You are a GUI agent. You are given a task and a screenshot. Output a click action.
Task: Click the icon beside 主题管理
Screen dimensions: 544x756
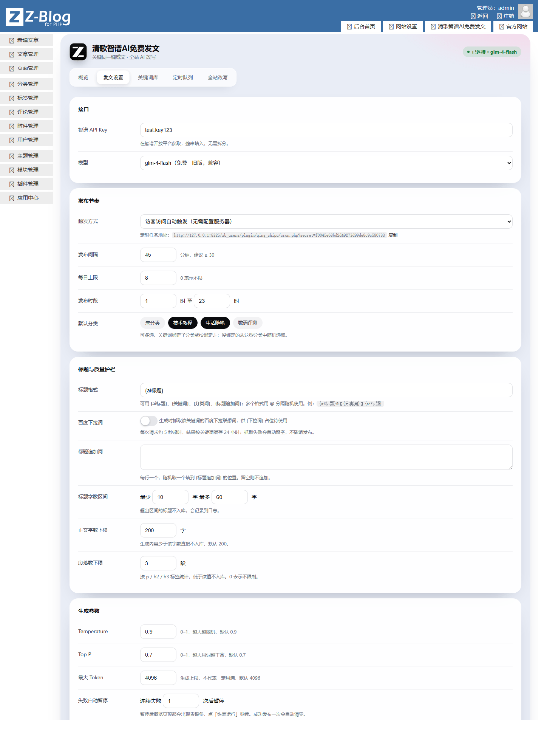tap(12, 156)
